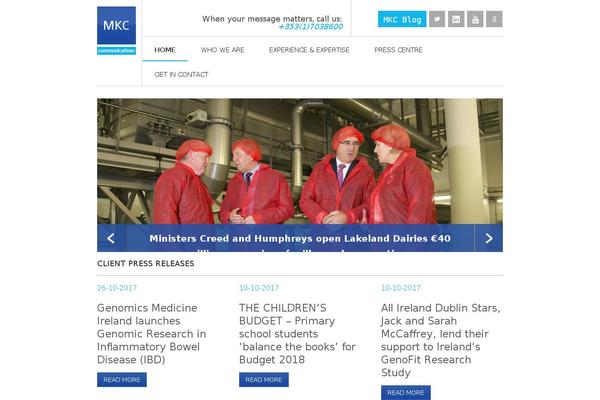Open the YouTube social icon
The width and height of the screenshot is (600, 400).
click(x=475, y=19)
